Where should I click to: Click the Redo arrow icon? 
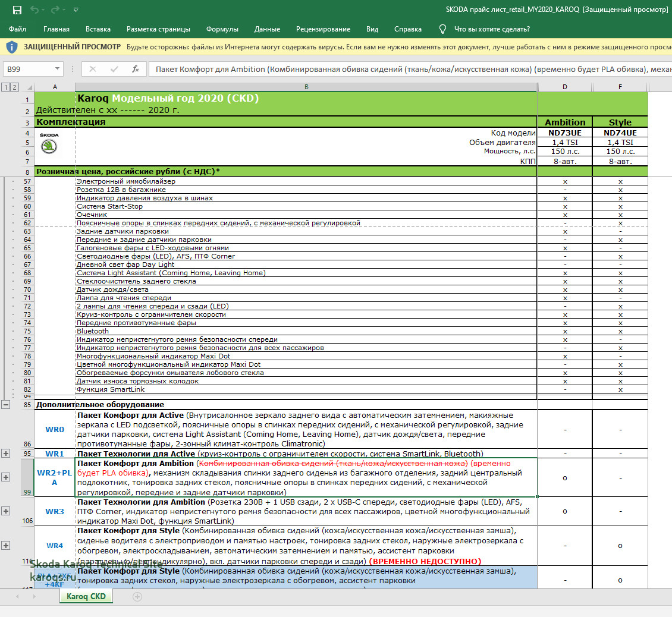tap(55, 10)
